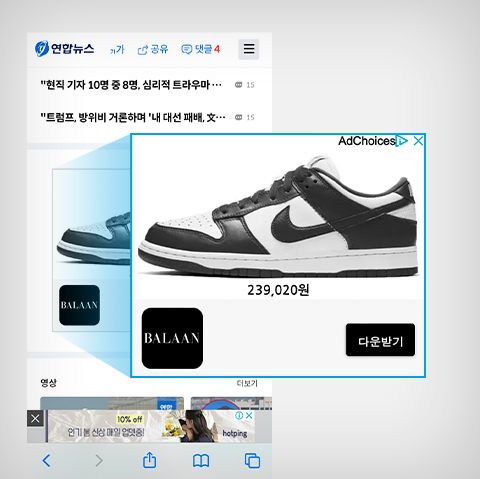Click info icon on hotping banner
480x479 pixels.
(239, 415)
